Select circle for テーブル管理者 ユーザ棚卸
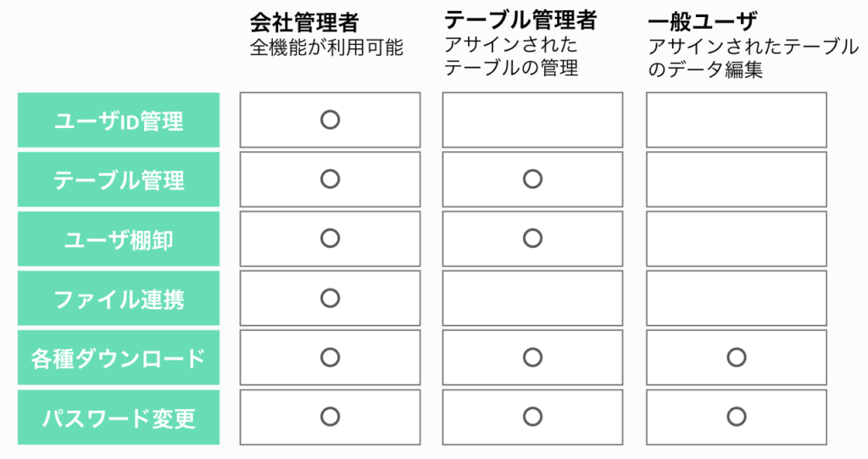The height and width of the screenshot is (459, 868). click(x=532, y=238)
